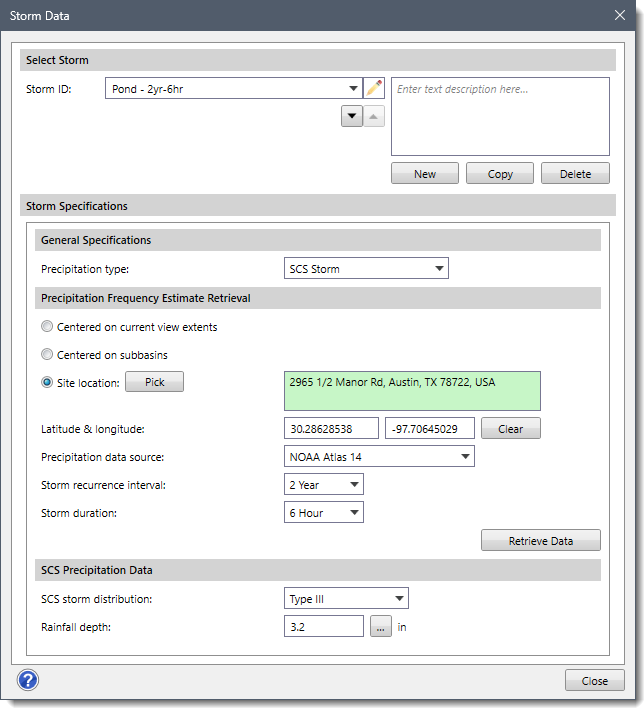Click the Copy storm button
Viewport: 644px width, 708px height.
click(x=500, y=173)
